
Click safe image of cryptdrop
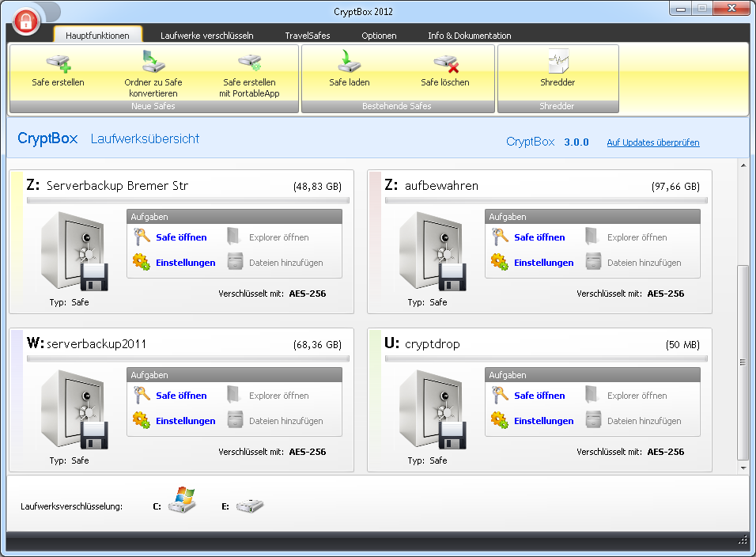(433, 409)
